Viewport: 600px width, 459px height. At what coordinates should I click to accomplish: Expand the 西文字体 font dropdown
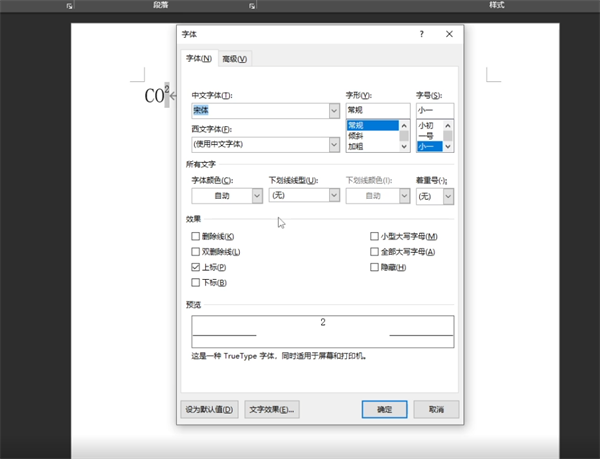coord(334,145)
